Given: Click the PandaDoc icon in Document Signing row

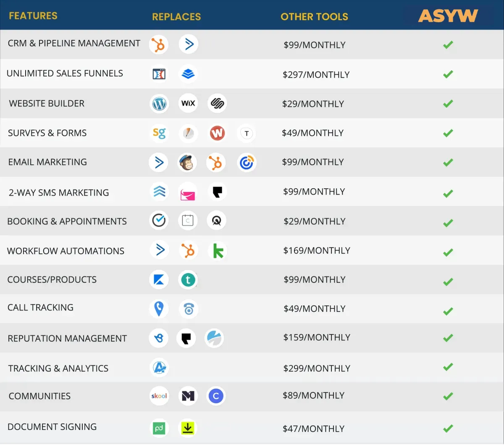Looking at the screenshot, I should click(159, 428).
